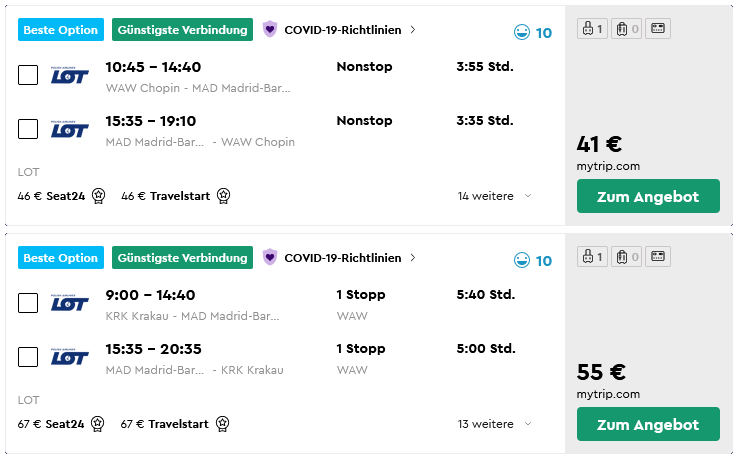Image resolution: width=738 pixels, height=460 pixels.
Task: Click Günstigste Verbindung tag on second offer
Action: (x=182, y=258)
